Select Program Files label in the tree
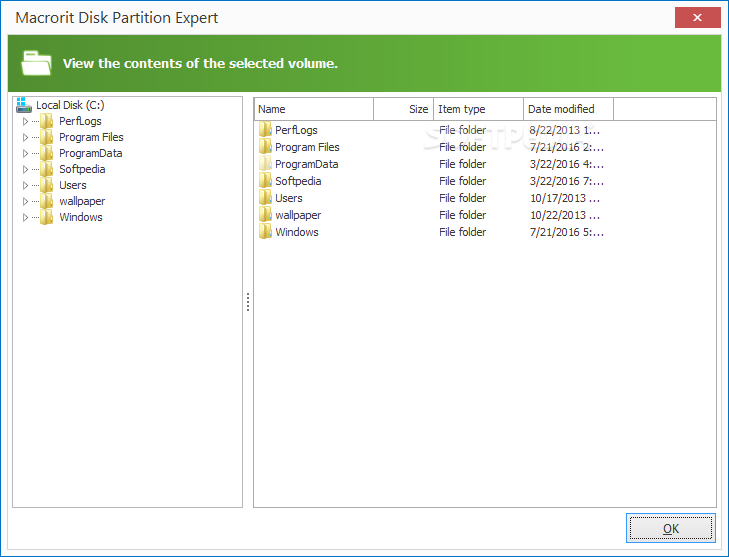729x557 pixels. 91,137
